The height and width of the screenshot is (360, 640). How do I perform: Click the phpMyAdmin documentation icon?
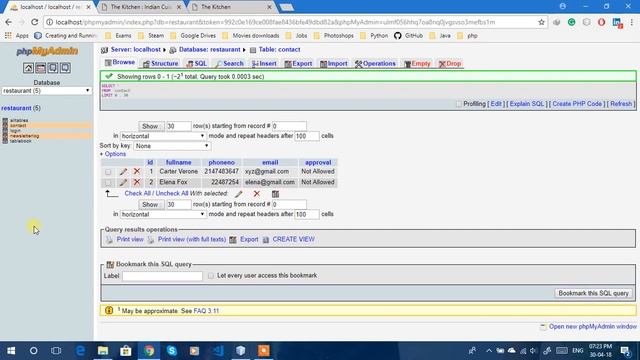(53, 68)
